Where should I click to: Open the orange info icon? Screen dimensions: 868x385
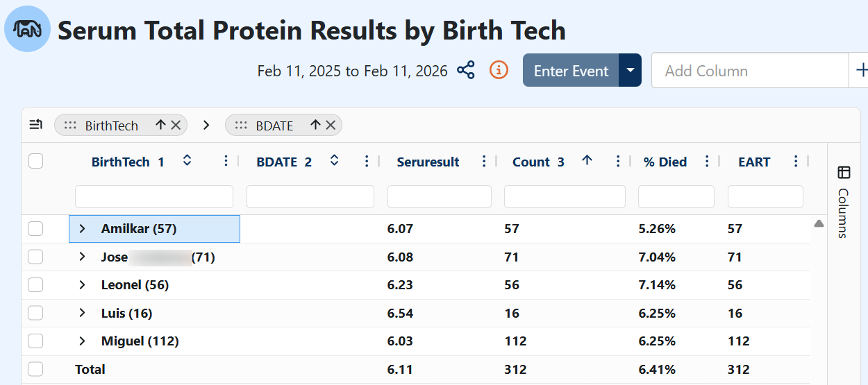pyautogui.click(x=499, y=70)
